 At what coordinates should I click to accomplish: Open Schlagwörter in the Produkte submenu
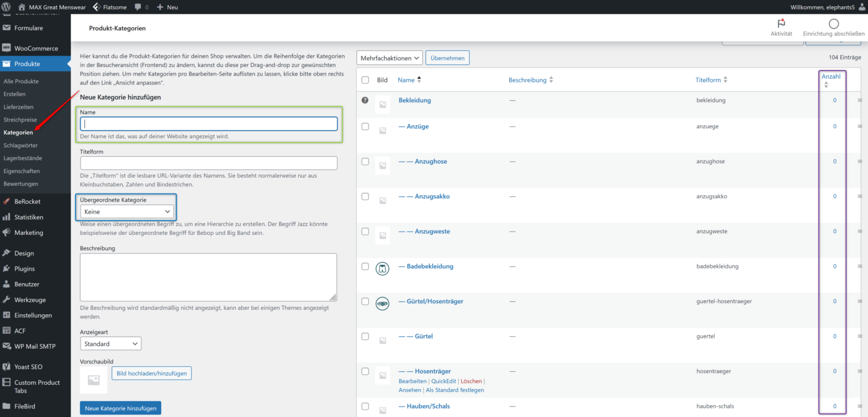[20, 145]
